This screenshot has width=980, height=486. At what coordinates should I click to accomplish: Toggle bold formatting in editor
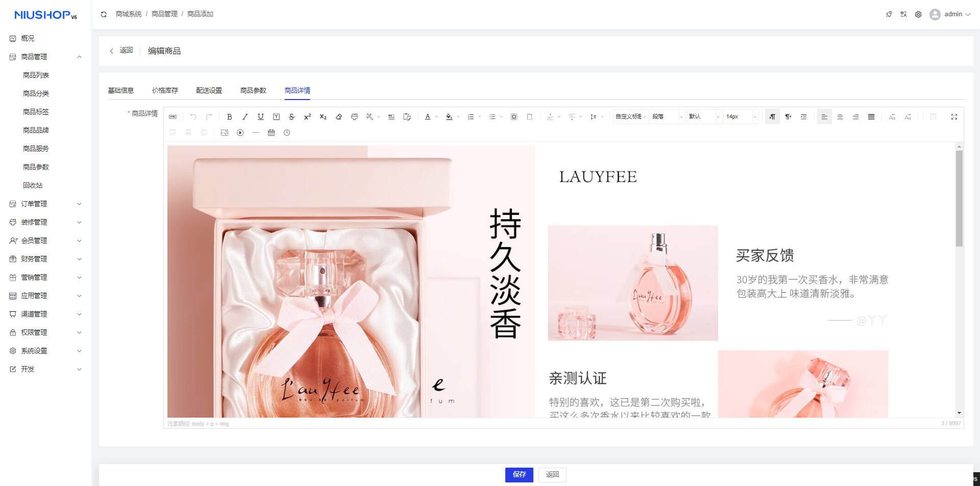pos(230,117)
